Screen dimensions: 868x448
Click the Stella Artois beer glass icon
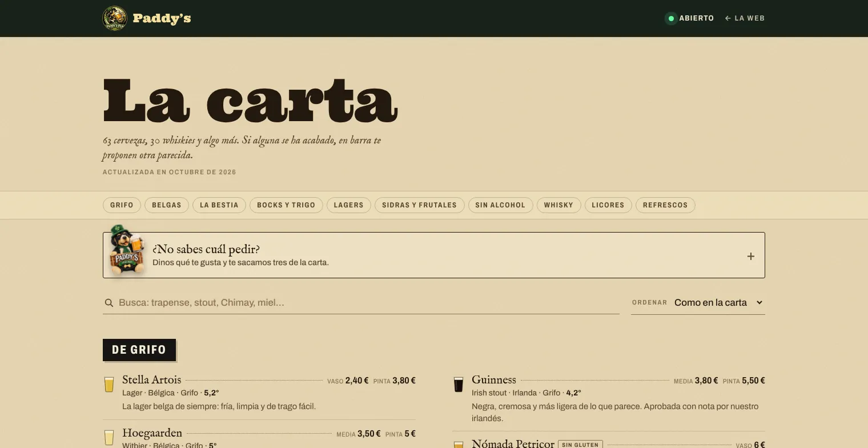coord(109,384)
